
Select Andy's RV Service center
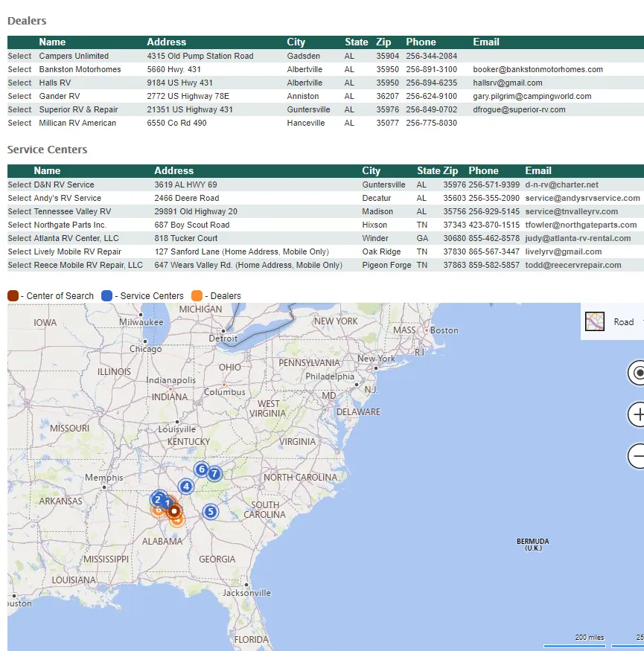pos(19,198)
